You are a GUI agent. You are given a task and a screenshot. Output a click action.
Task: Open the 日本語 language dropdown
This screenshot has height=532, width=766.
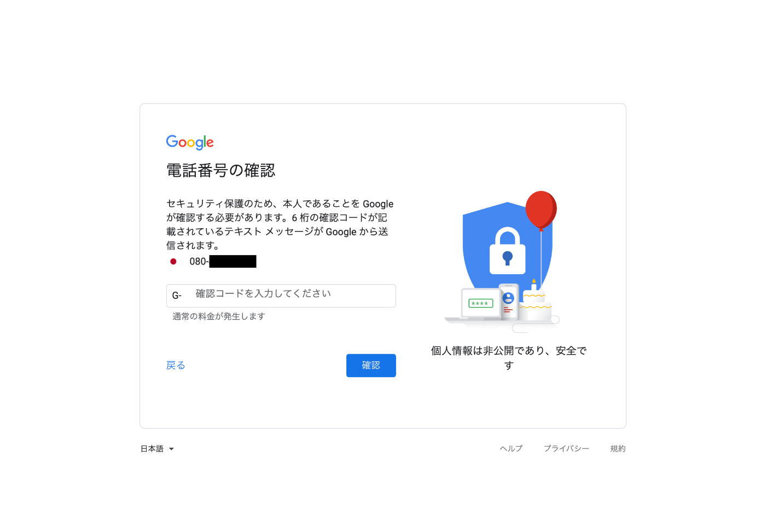click(157, 449)
